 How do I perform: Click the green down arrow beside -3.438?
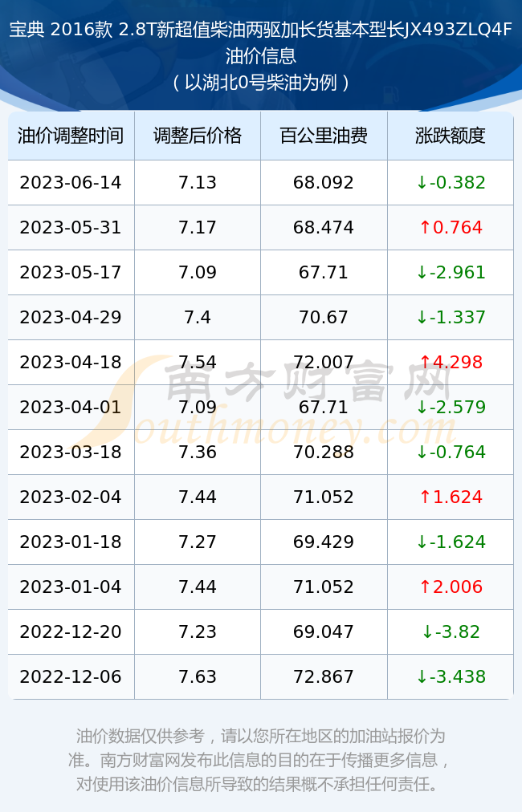422,677
